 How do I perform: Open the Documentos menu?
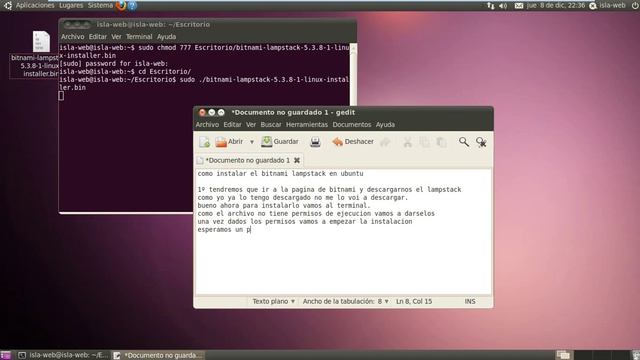point(352,124)
